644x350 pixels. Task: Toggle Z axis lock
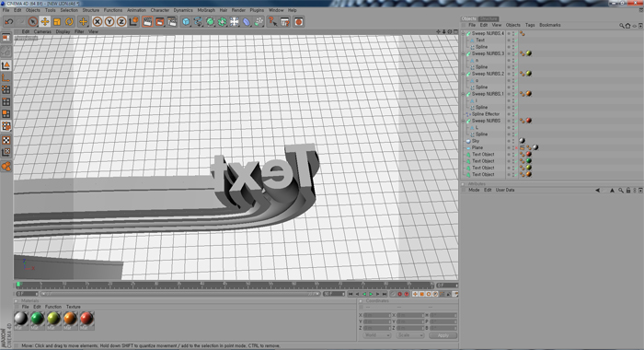(x=121, y=22)
